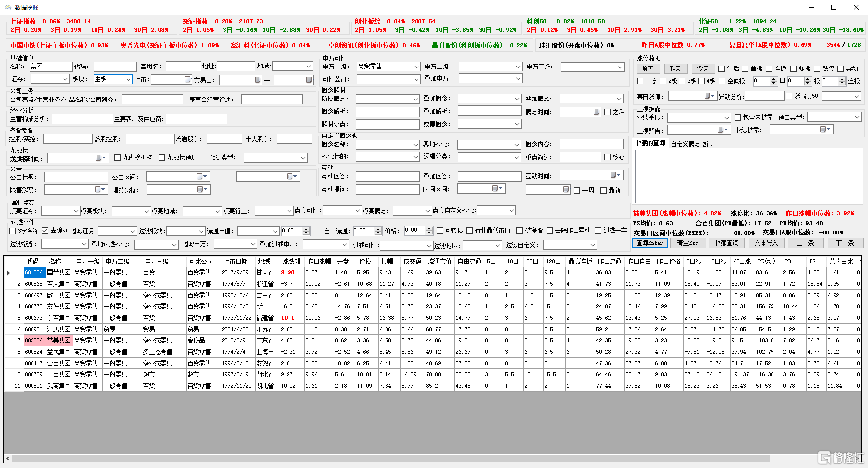Open calendar icon in 上市 date field

[187, 79]
